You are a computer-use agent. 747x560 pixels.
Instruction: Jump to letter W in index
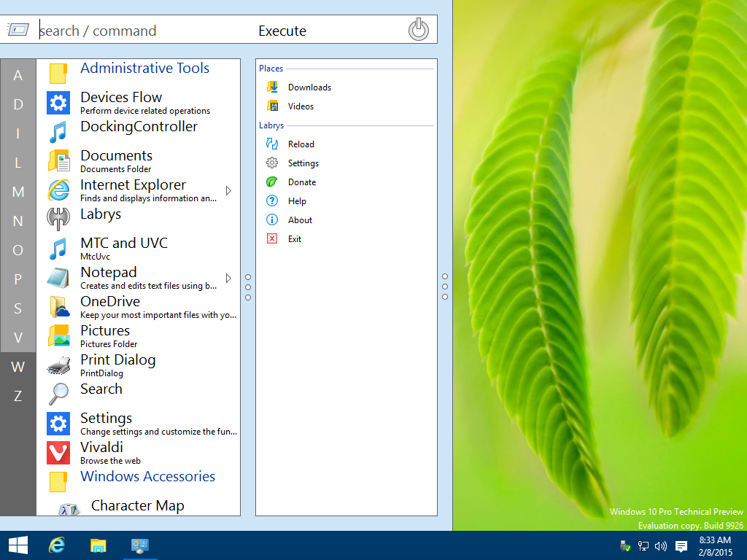tap(18, 367)
